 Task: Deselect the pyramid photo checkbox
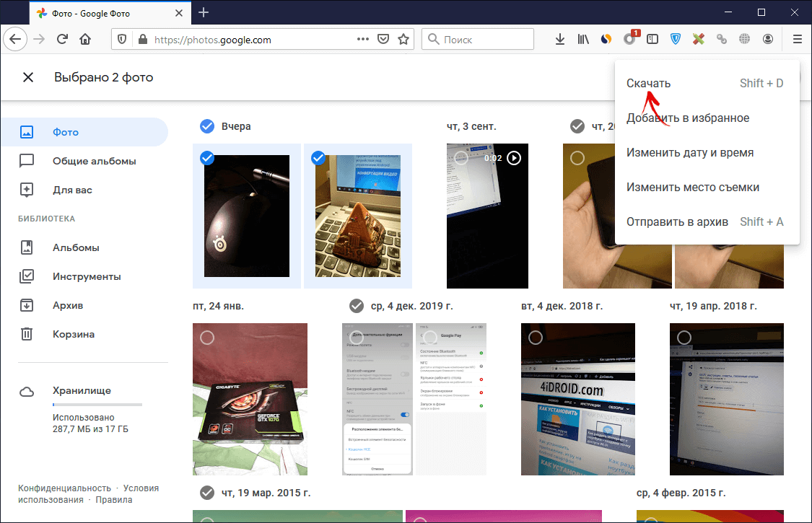(318, 157)
